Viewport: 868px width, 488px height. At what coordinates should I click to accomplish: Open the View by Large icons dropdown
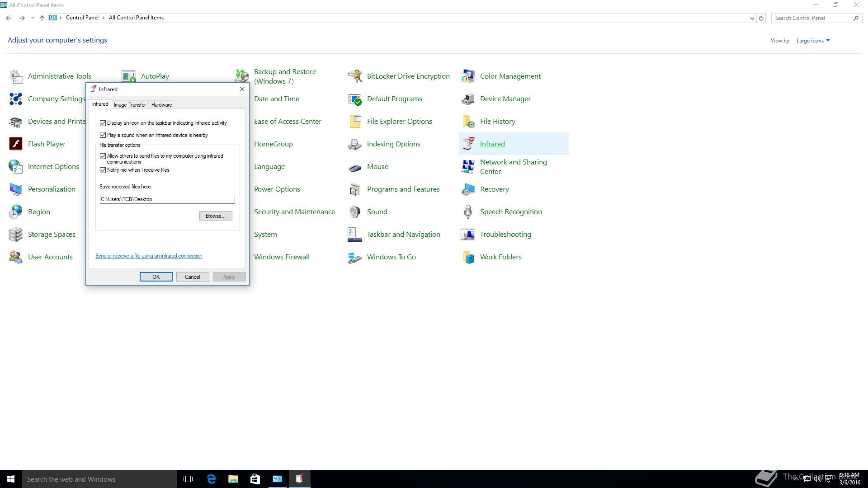(813, 41)
